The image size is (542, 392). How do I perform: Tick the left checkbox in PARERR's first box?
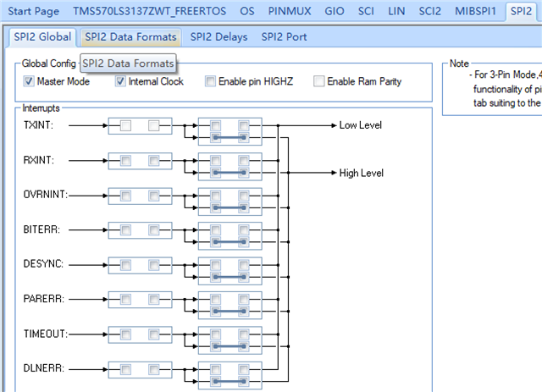pyautogui.click(x=125, y=300)
